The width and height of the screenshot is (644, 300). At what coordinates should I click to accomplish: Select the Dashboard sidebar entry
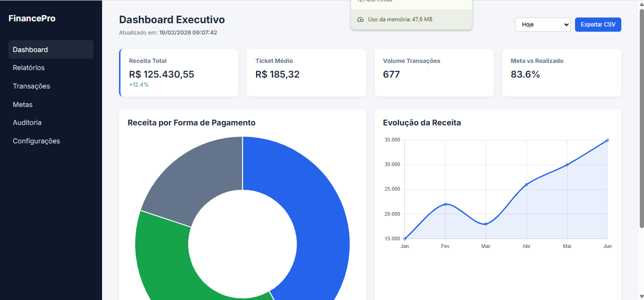point(30,49)
